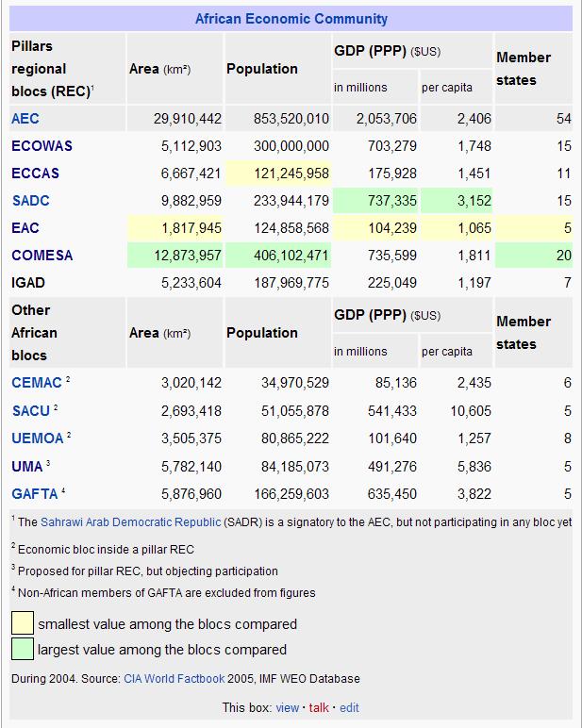Select ECCAS area value 6,667,421
This screenshot has width=582, height=728.
click(x=191, y=174)
